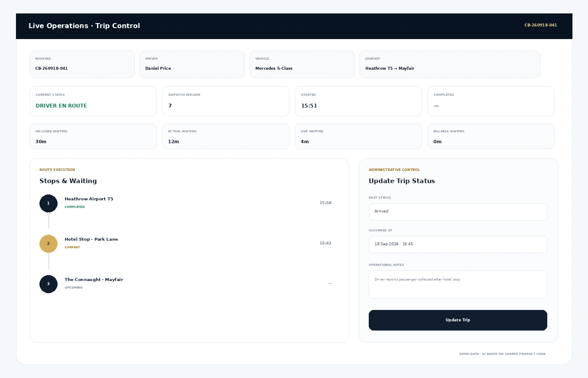This screenshot has height=378, width=588.
Task: Select stop 1 circle marker for Heathrow Airport T5
Action: pyautogui.click(x=48, y=203)
